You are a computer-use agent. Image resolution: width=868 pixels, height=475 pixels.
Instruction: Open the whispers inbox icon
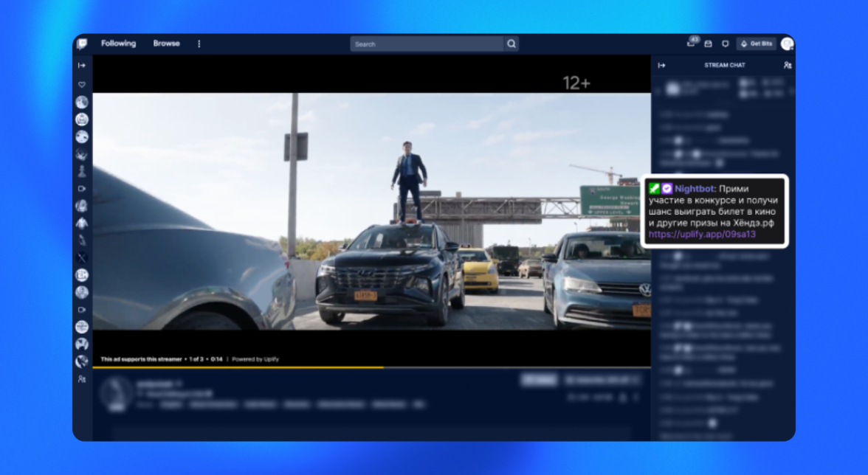(x=708, y=44)
